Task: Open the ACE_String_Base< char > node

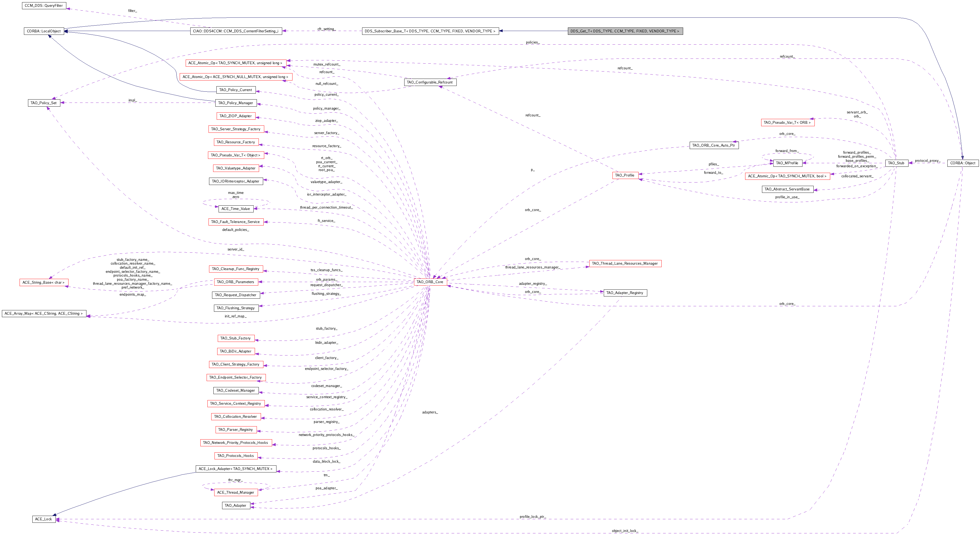Action: [x=44, y=283]
